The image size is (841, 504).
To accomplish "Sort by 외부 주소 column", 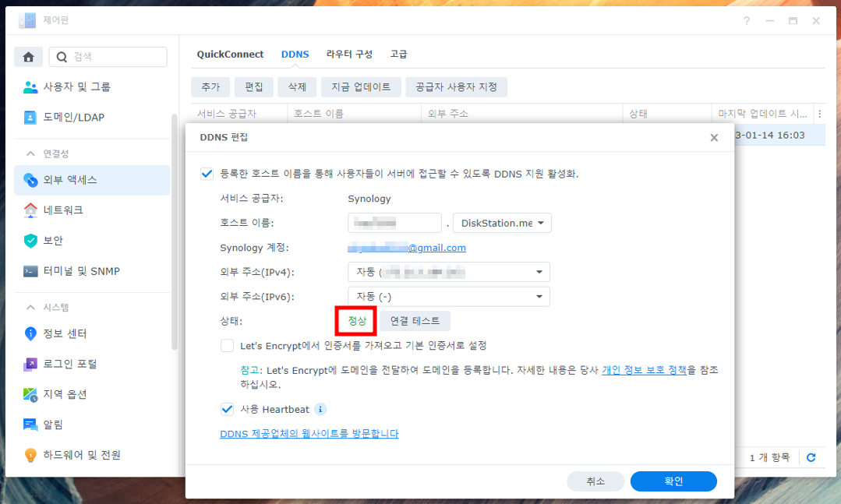I will point(522,114).
